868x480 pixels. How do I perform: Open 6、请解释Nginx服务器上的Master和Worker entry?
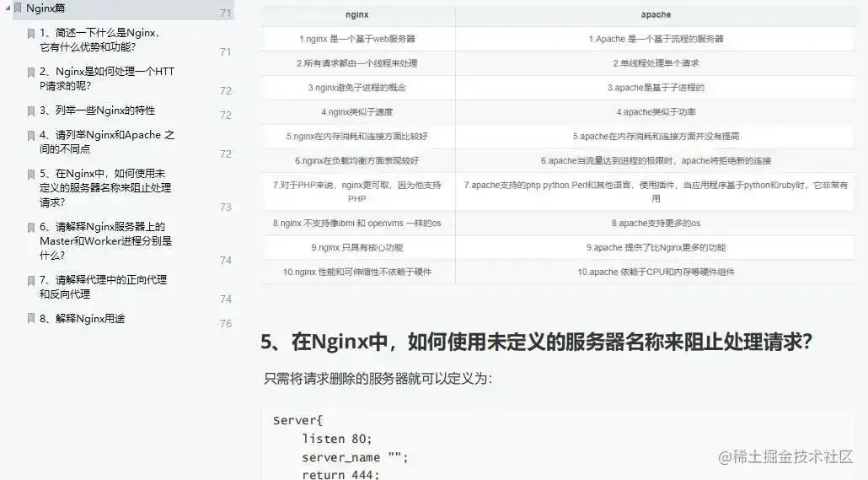click(105, 241)
